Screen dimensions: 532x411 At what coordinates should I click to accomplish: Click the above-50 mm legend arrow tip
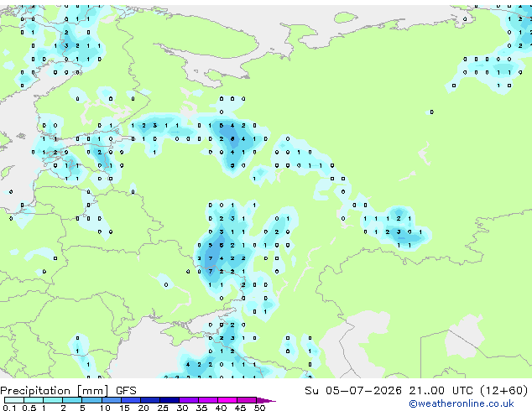(266, 400)
